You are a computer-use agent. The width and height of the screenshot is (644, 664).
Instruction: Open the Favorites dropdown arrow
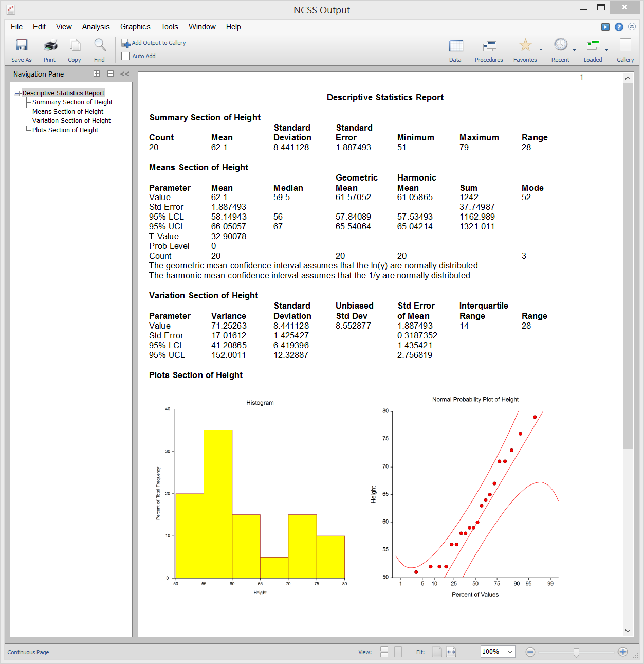click(x=541, y=50)
